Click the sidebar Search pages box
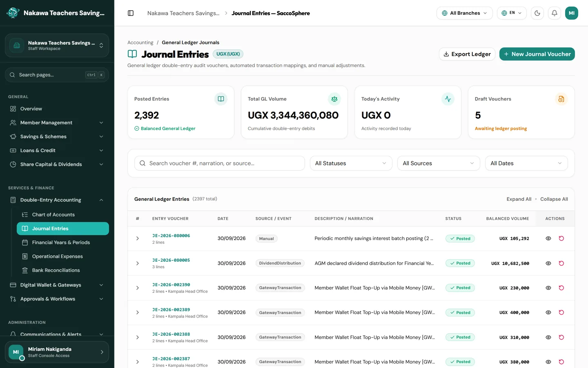Image resolution: width=588 pixels, height=368 pixels. (57, 75)
